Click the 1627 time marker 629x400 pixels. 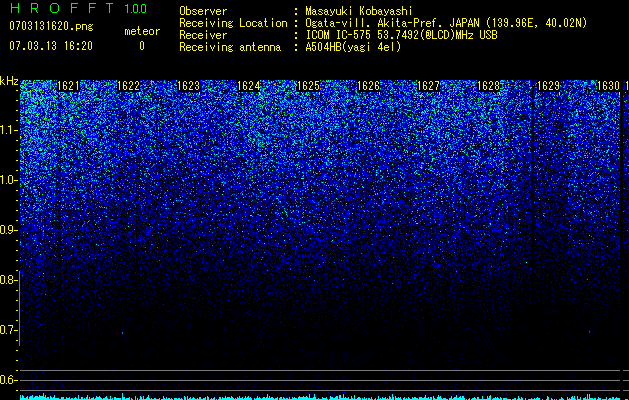coord(428,86)
